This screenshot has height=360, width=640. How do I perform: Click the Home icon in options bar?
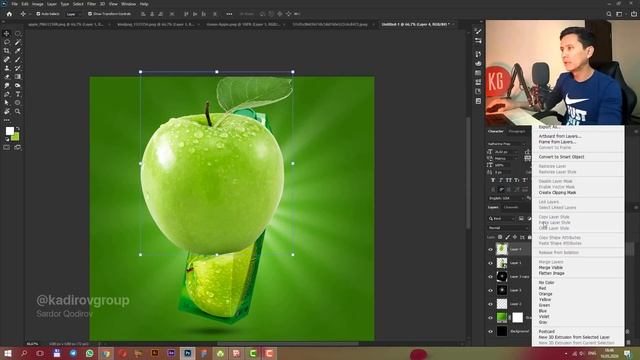click(9, 14)
